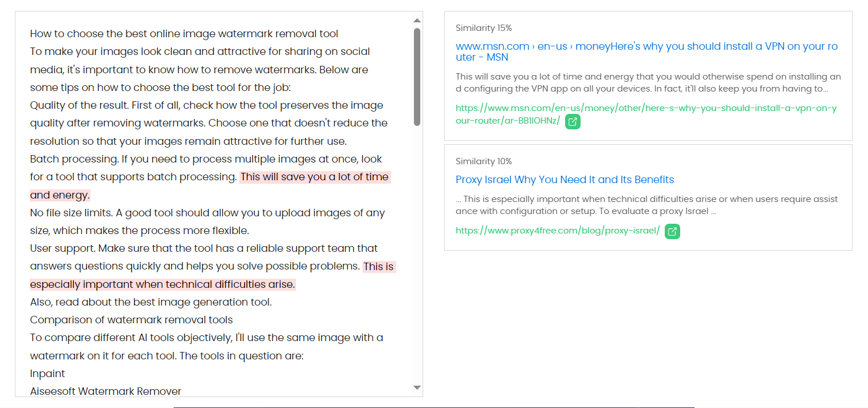This screenshot has height=408, width=868.
Task: Click the MSN result snippet description
Action: pos(648,82)
